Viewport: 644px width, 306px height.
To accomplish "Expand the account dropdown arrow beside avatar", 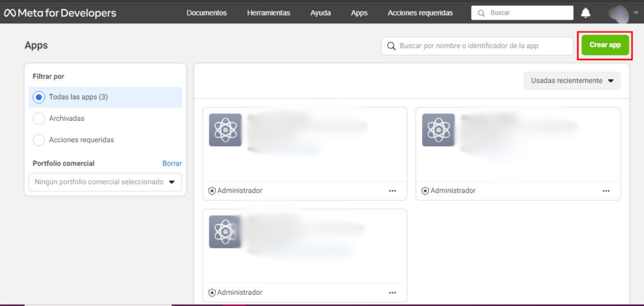I will click(x=636, y=13).
